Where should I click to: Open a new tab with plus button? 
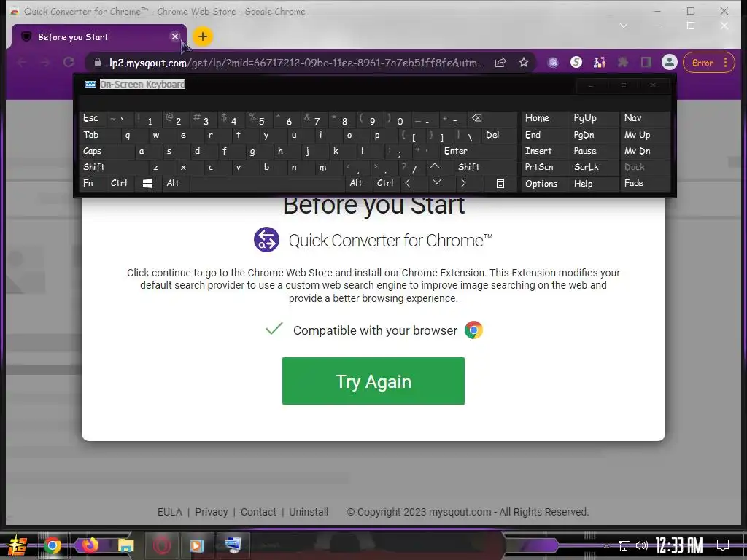click(203, 36)
